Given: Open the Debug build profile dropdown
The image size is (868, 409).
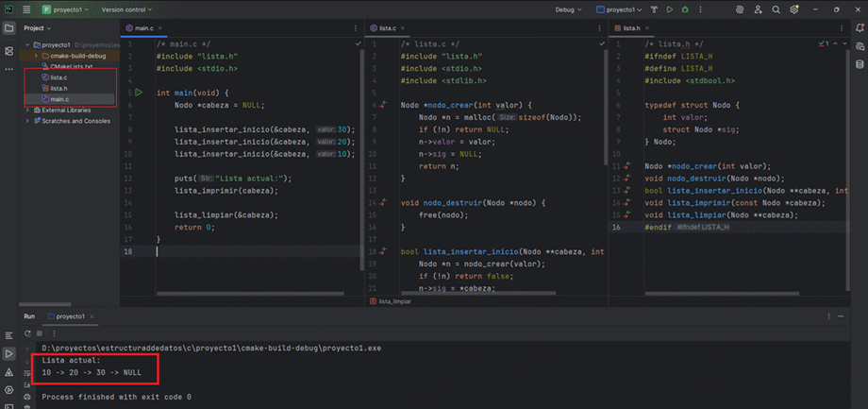Looking at the screenshot, I should click(x=569, y=9).
